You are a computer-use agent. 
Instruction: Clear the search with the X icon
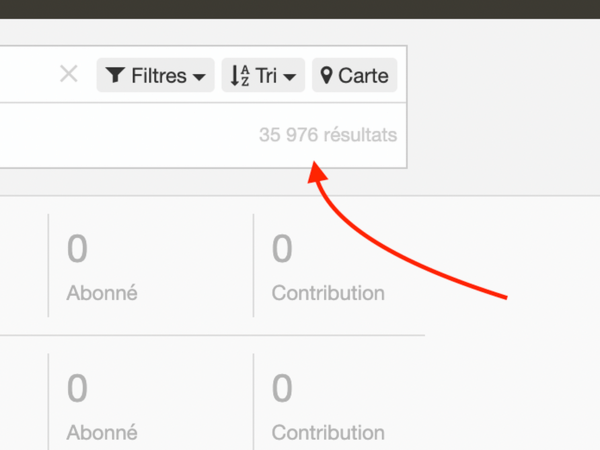coord(69,74)
